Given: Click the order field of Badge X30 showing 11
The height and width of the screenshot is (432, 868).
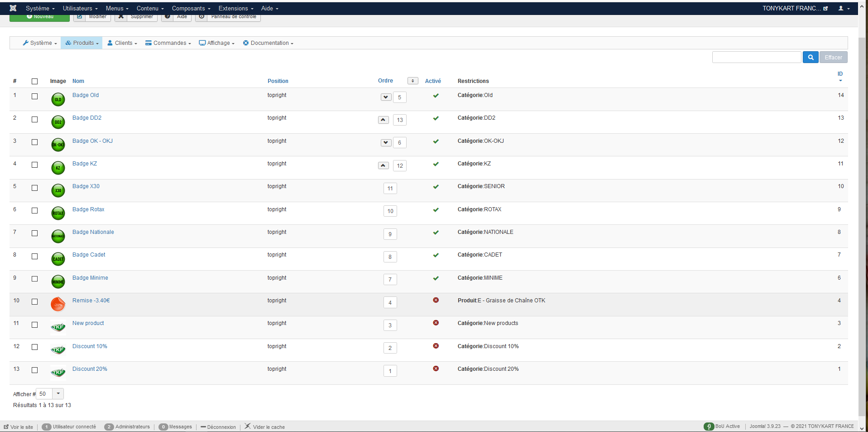Looking at the screenshot, I should coord(390,188).
